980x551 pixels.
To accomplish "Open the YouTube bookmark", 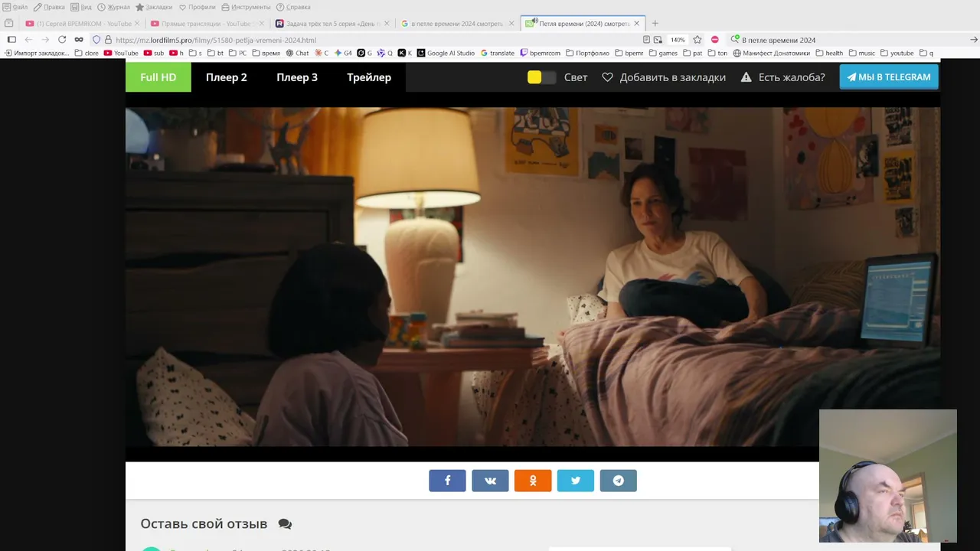I will (121, 54).
